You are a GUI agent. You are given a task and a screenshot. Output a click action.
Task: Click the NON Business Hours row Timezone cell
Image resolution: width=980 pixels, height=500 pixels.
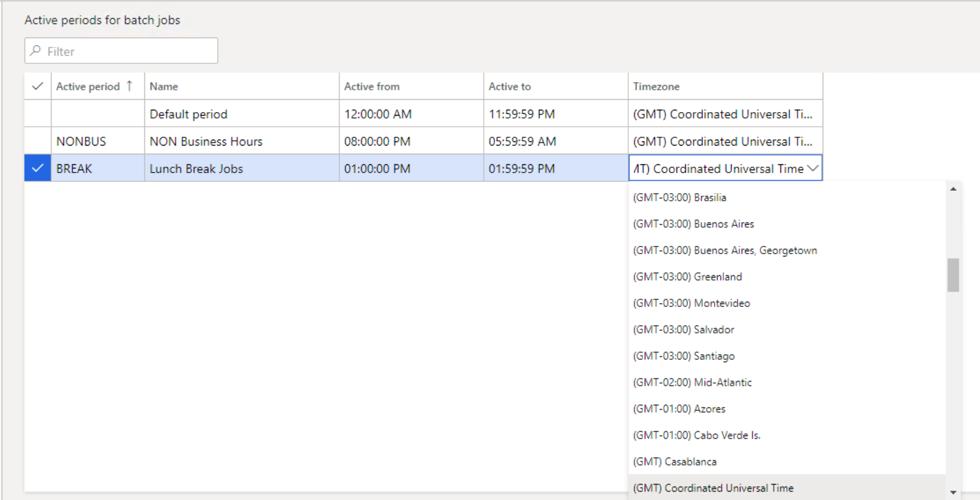pos(726,141)
